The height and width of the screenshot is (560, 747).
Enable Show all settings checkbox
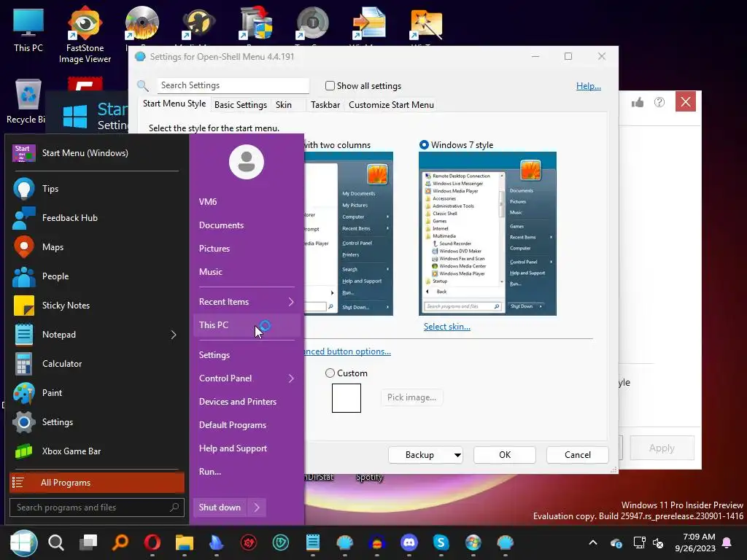pos(330,86)
